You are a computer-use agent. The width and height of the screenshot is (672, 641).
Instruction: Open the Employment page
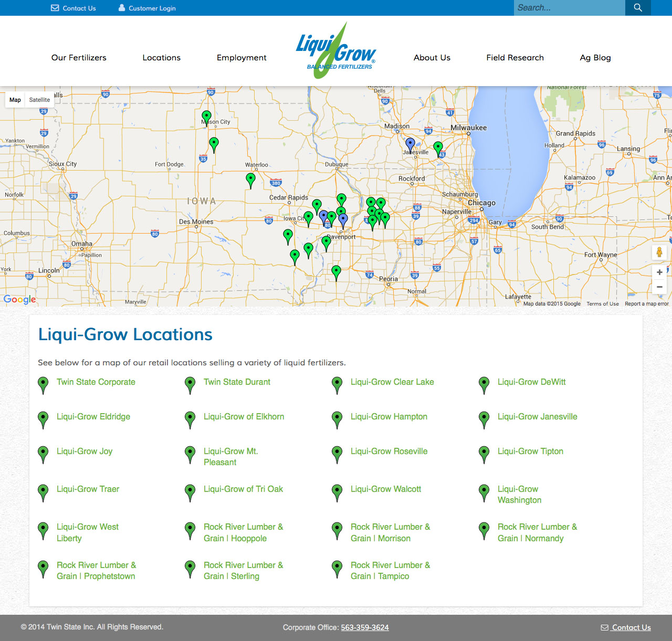[241, 58]
